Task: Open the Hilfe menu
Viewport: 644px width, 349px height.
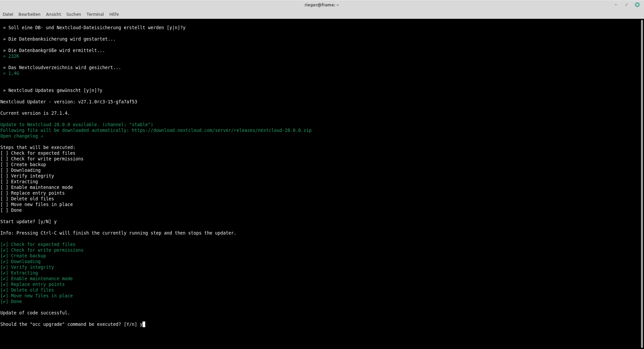Action: [x=114, y=14]
